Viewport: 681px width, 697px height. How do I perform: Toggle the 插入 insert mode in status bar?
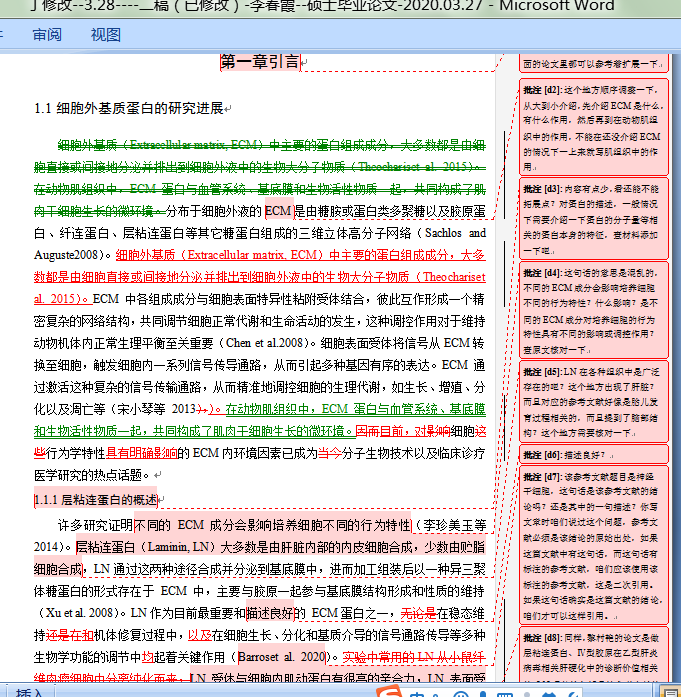[29, 693]
